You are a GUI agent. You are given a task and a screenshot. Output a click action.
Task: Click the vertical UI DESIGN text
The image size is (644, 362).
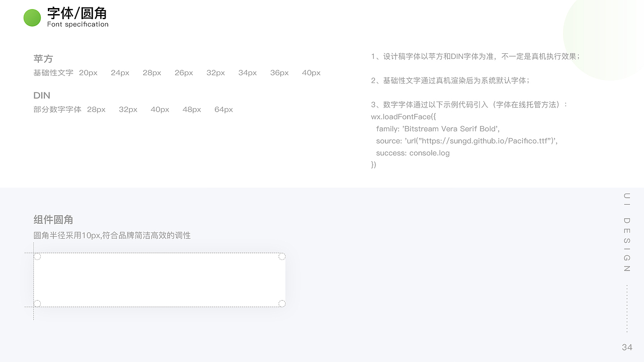click(x=627, y=232)
